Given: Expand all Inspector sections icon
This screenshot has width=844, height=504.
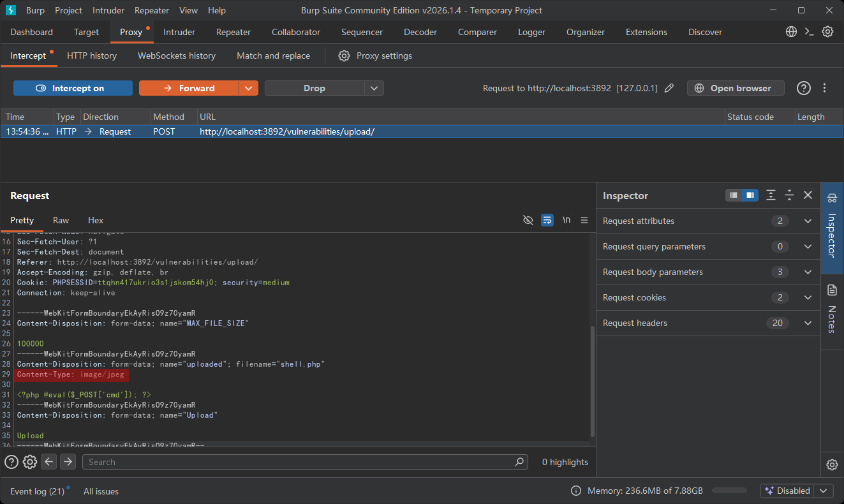Looking at the screenshot, I should [x=771, y=195].
